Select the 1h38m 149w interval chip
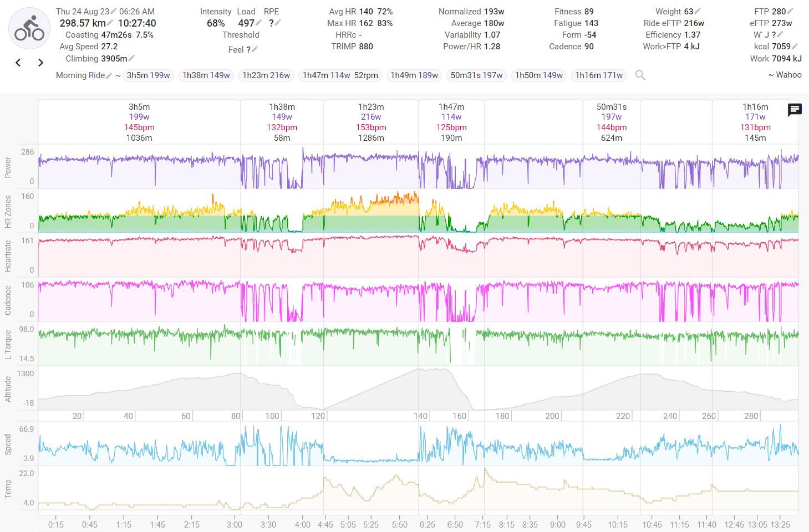This screenshot has height=532, width=809. click(x=206, y=75)
